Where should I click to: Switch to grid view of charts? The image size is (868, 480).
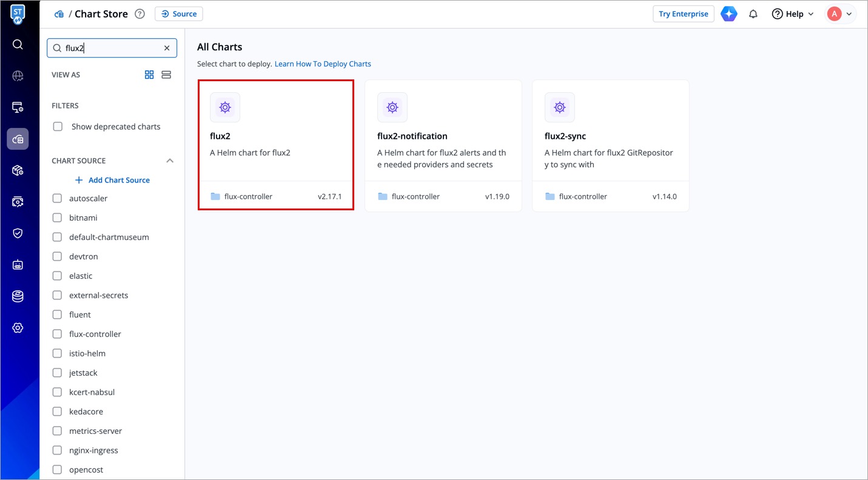149,75
